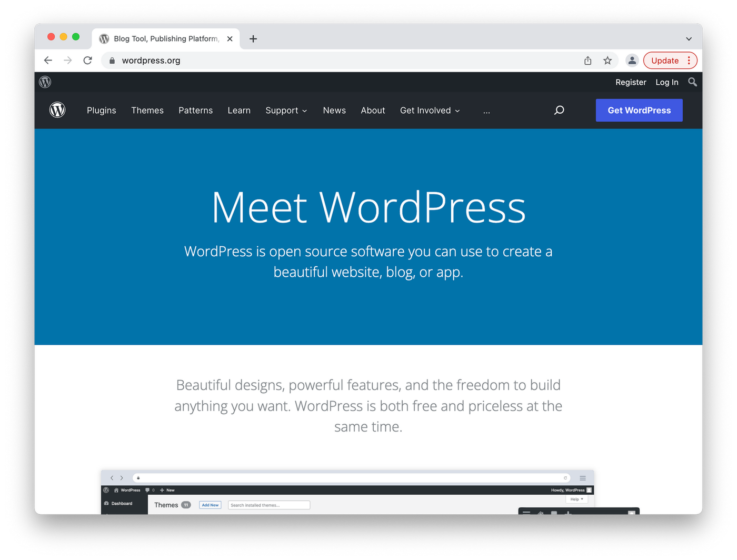Screen dimensions: 737x560
Task: Click the small search icon next to Log In
Action: coord(692,82)
